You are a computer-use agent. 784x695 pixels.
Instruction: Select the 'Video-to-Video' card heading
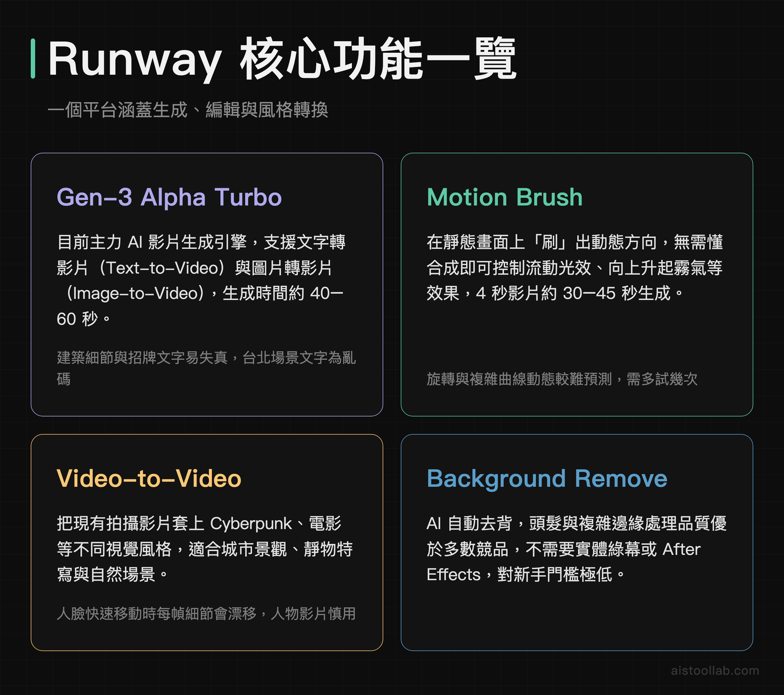149,479
